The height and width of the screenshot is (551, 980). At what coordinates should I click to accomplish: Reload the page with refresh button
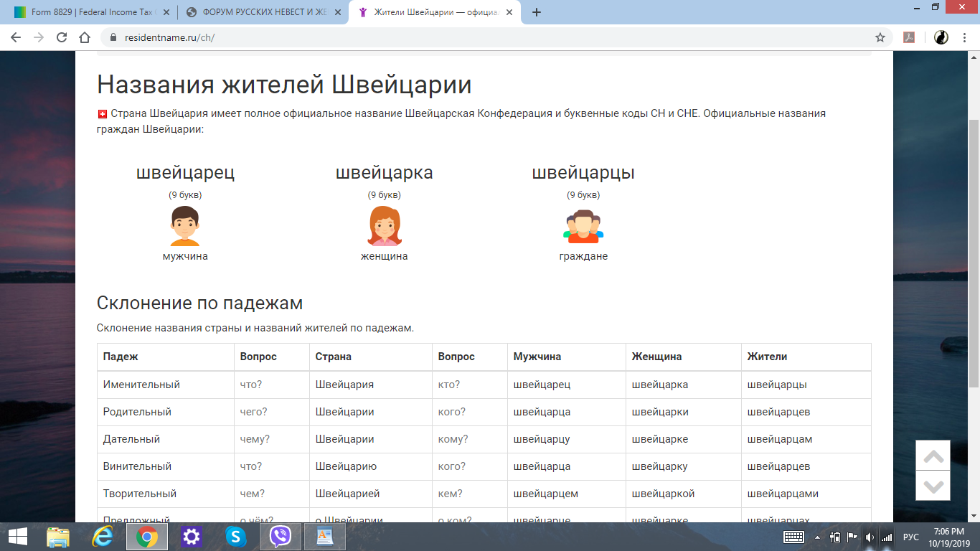pos(62,37)
